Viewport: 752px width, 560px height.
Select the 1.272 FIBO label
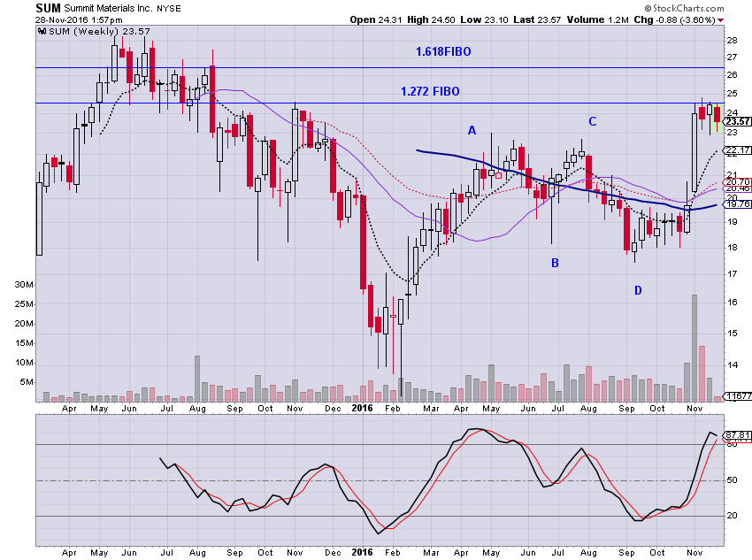pos(430,91)
